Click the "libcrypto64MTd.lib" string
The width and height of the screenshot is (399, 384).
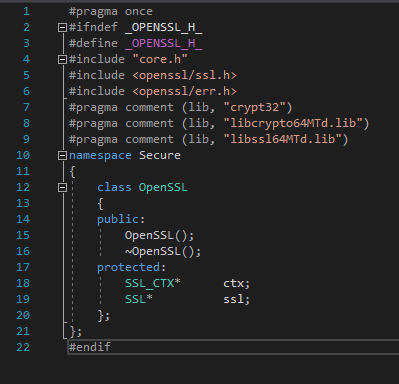[293, 123]
